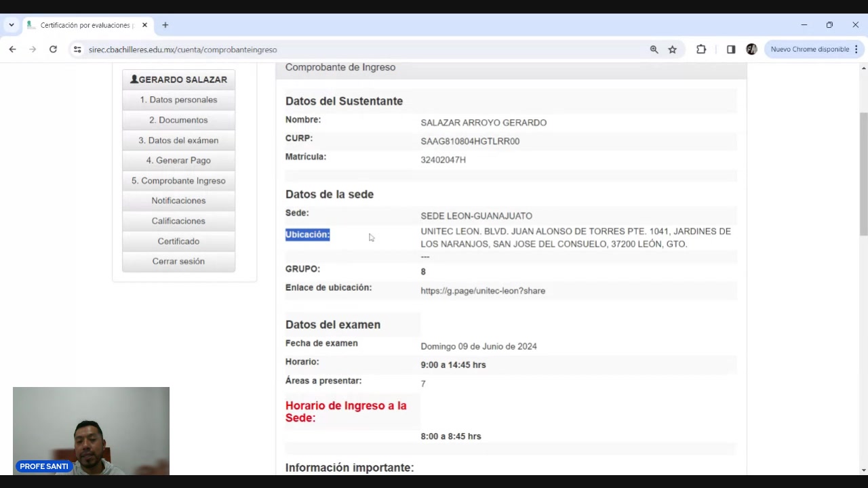Open the tab search dropdown arrow
This screenshot has width=868, height=488.
point(12,25)
